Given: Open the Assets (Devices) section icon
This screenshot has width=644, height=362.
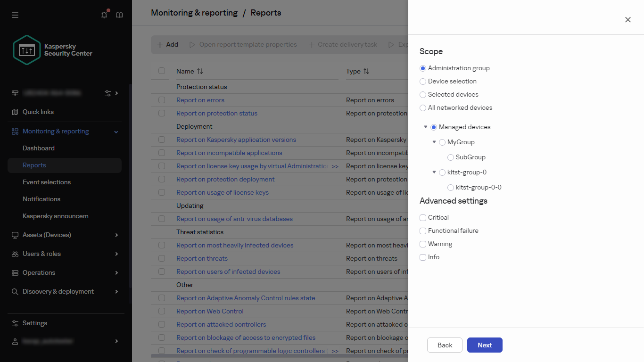Looking at the screenshot, I should [x=14, y=235].
